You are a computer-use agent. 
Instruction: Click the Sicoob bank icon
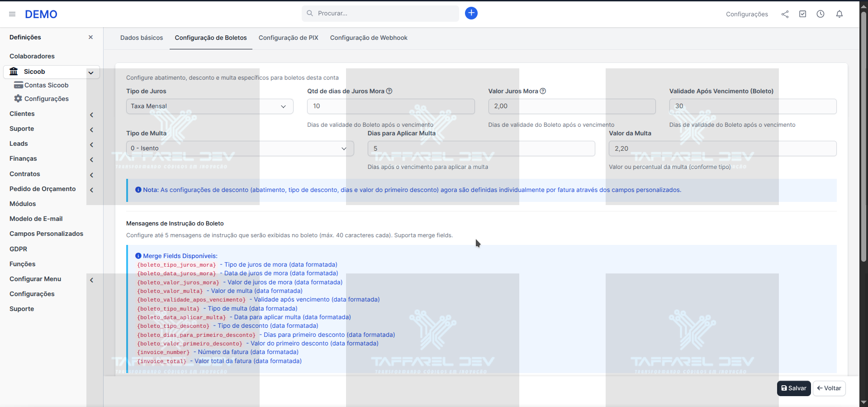[x=14, y=72]
